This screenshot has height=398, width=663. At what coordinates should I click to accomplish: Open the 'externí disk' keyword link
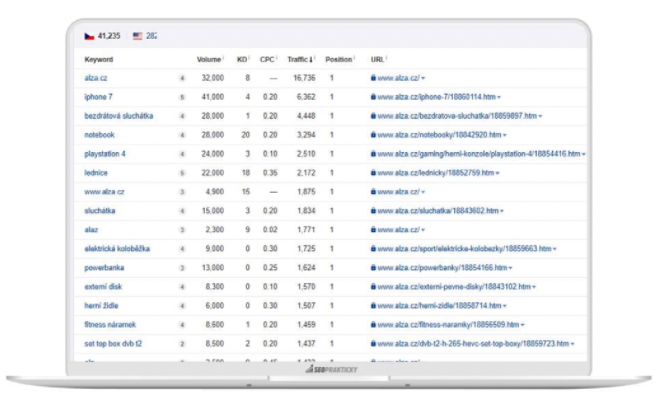(x=103, y=287)
